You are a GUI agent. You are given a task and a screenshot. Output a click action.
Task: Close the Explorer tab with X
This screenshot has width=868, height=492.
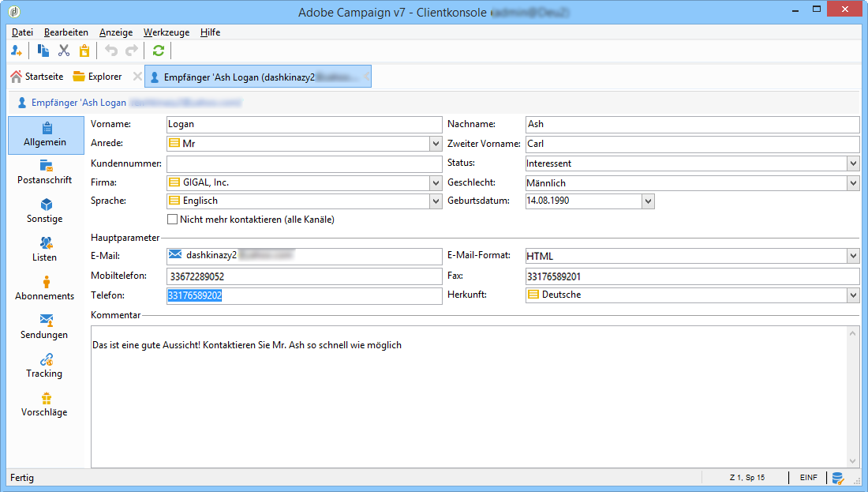click(x=137, y=77)
